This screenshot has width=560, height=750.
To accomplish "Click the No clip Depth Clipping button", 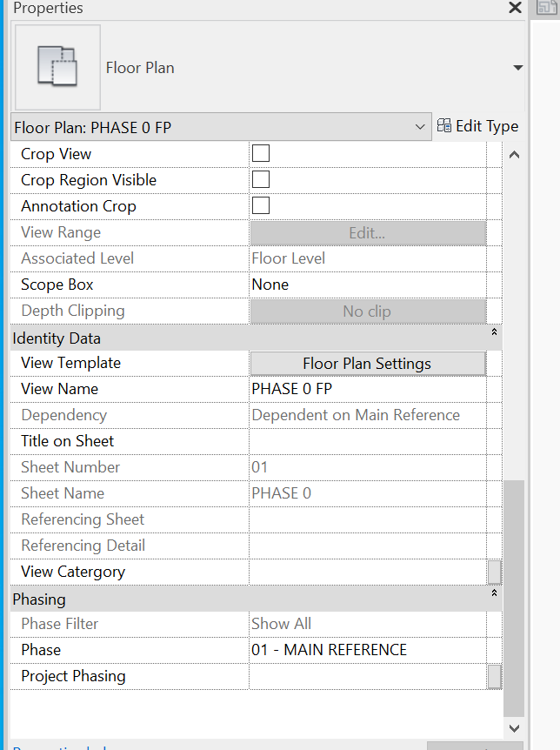I will [x=366, y=311].
